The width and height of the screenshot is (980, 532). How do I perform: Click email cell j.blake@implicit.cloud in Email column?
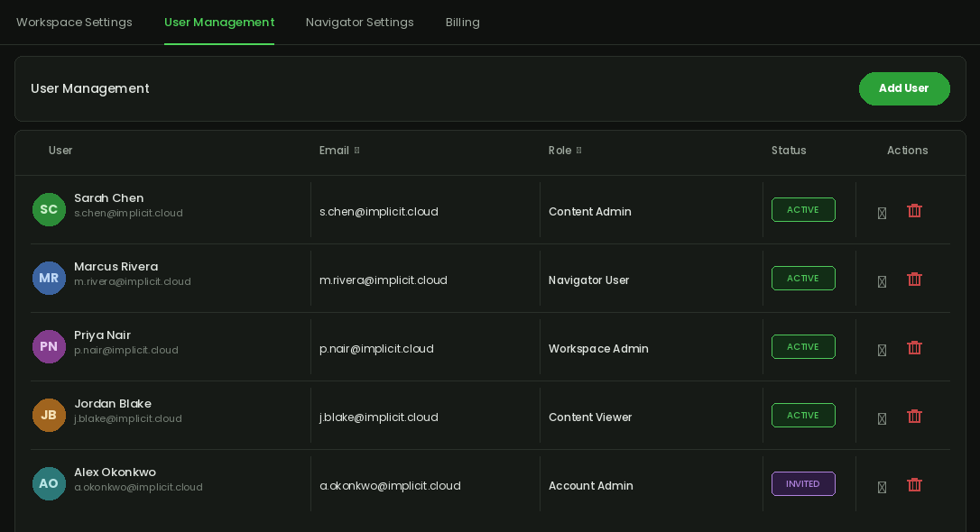tap(379, 417)
